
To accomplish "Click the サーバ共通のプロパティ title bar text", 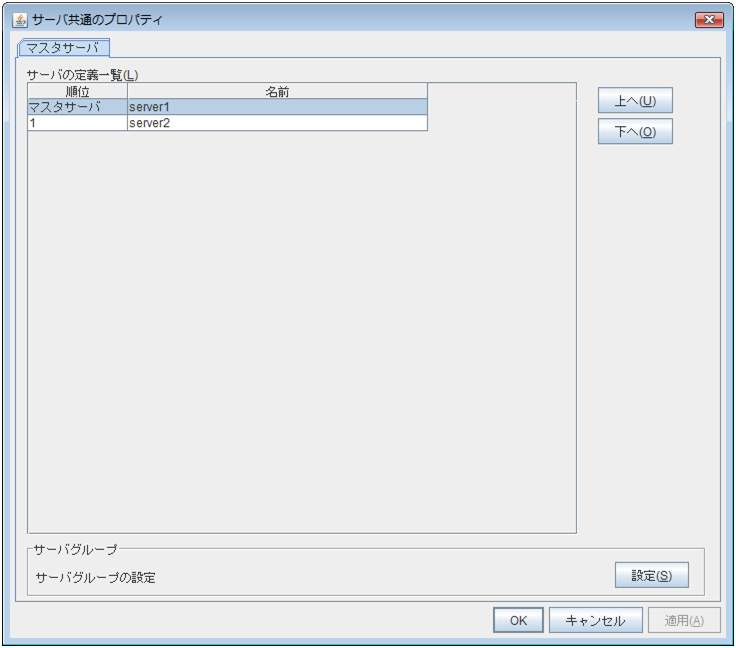I will [x=98, y=20].
